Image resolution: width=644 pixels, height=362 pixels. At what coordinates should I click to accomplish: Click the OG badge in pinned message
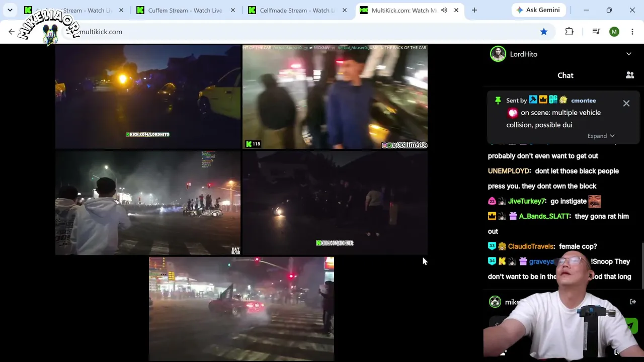[553, 100]
